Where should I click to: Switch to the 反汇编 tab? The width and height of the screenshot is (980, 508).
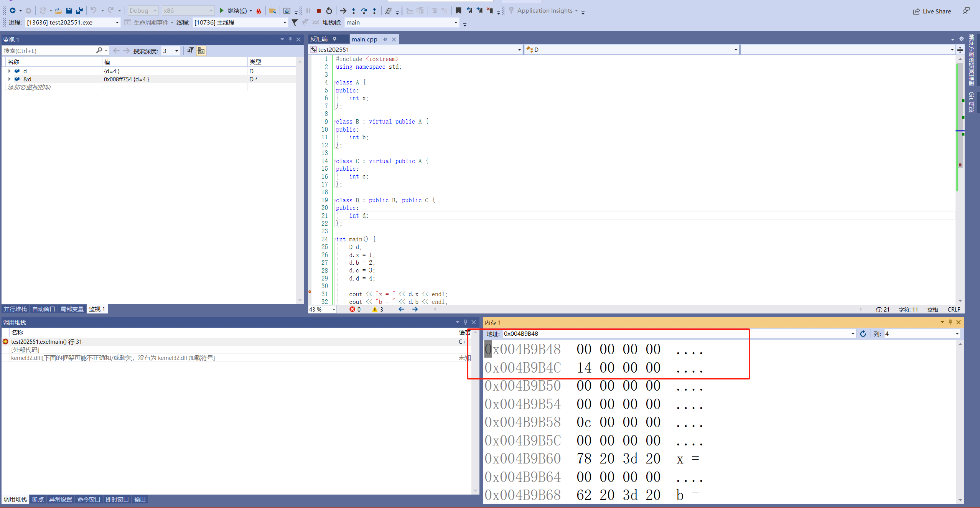tap(319, 39)
